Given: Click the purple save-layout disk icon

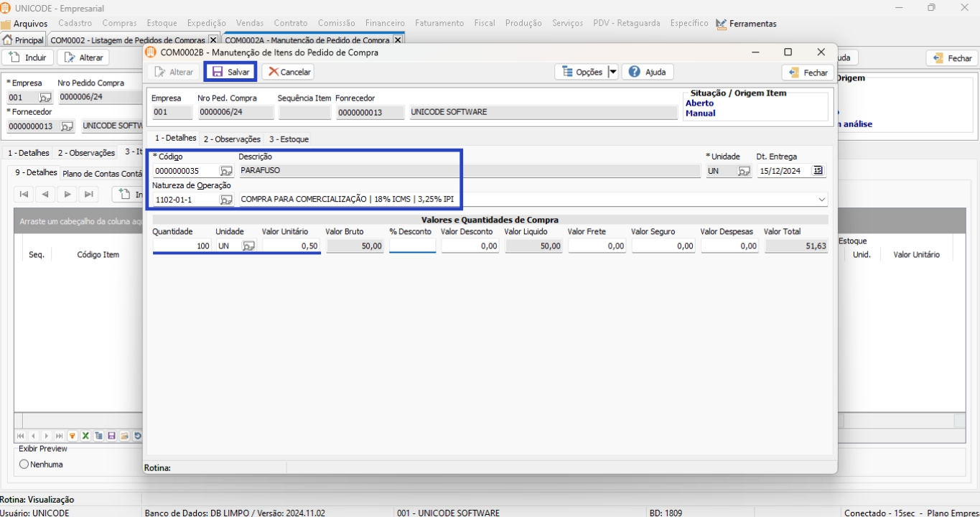Looking at the screenshot, I should point(111,436).
